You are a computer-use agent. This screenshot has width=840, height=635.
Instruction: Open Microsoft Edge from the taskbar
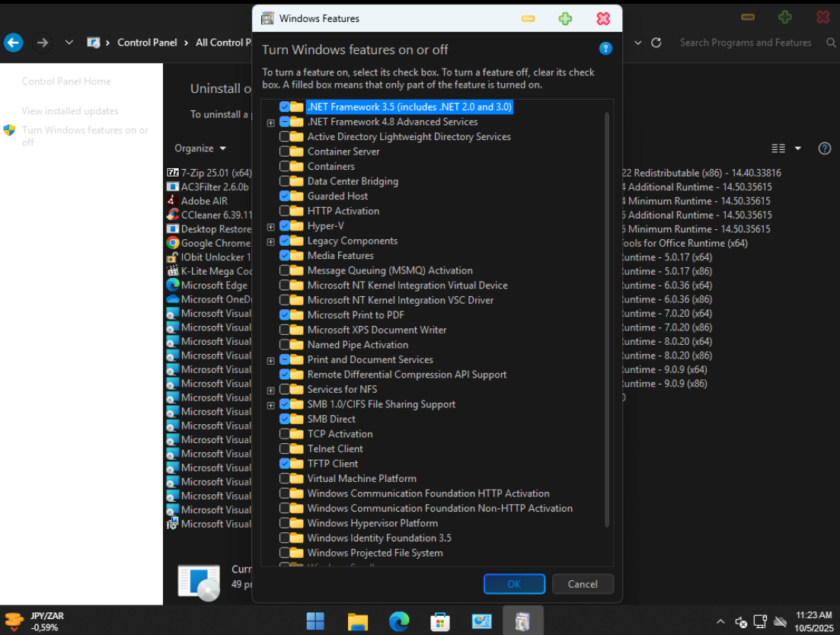point(398,621)
